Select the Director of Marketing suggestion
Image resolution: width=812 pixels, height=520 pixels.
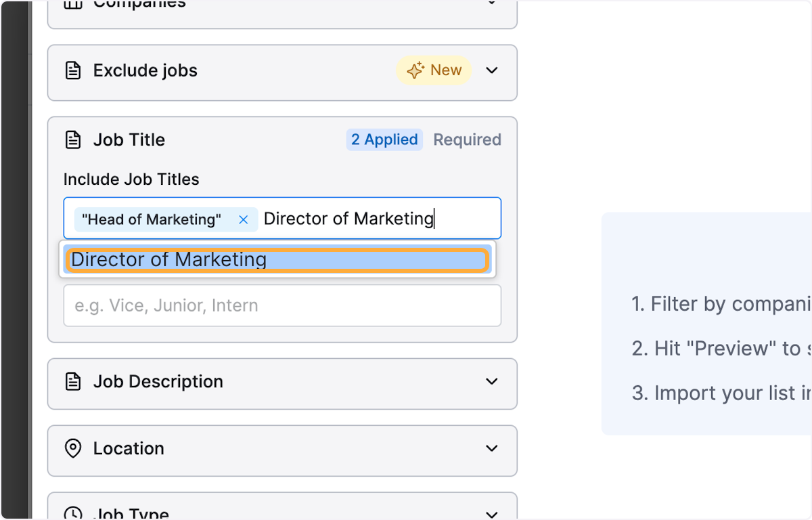coord(277,260)
